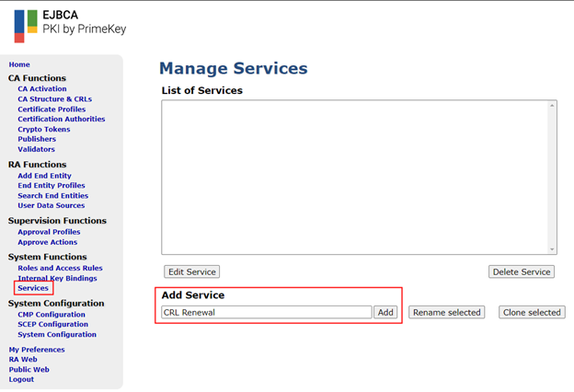
Task: Click the Add button for new service
Action: coord(385,313)
